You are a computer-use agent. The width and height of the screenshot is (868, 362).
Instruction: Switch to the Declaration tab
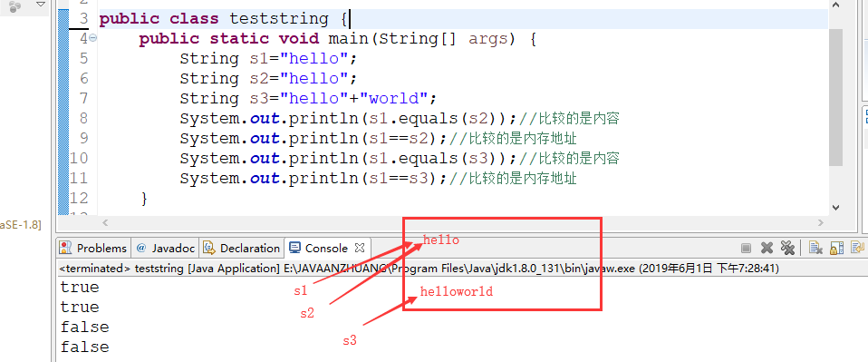[242, 248]
